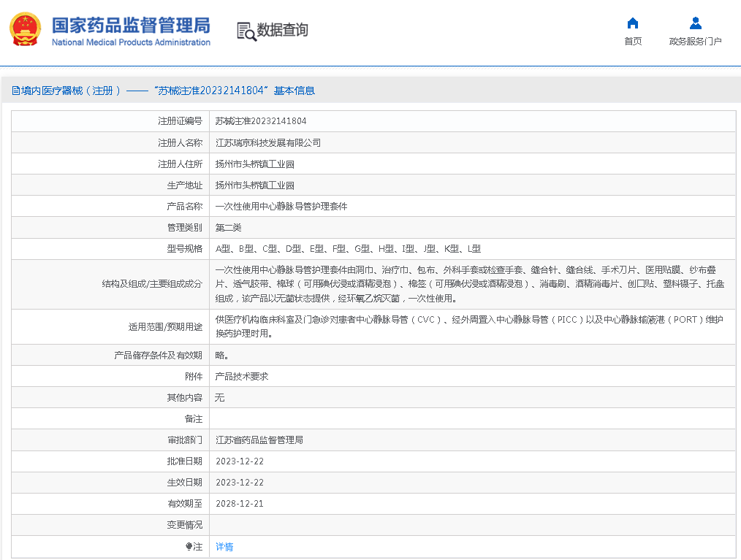This screenshot has width=741, height=560.
Task: Select product name 一次性使用中心静脉导管护理套件
Action: 281,207
